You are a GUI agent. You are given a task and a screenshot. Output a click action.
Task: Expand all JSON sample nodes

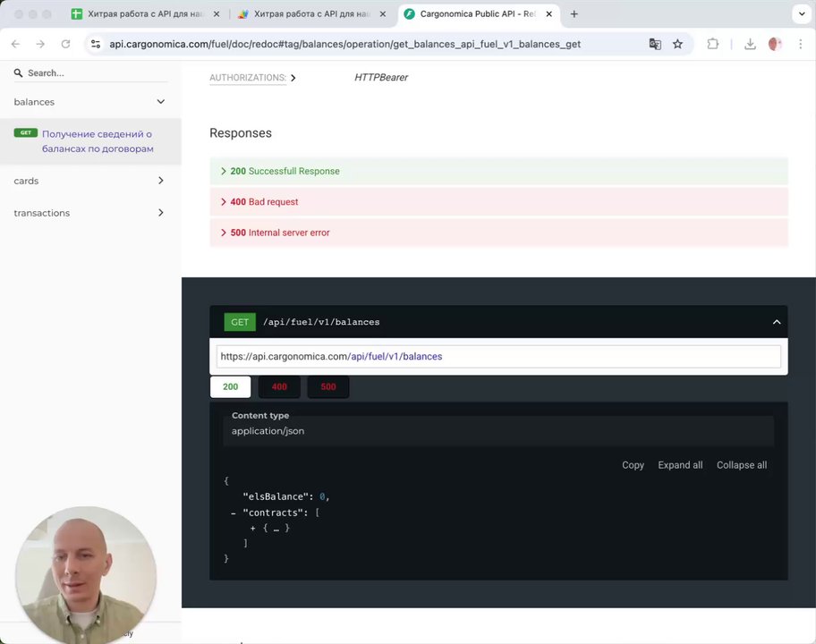680,465
